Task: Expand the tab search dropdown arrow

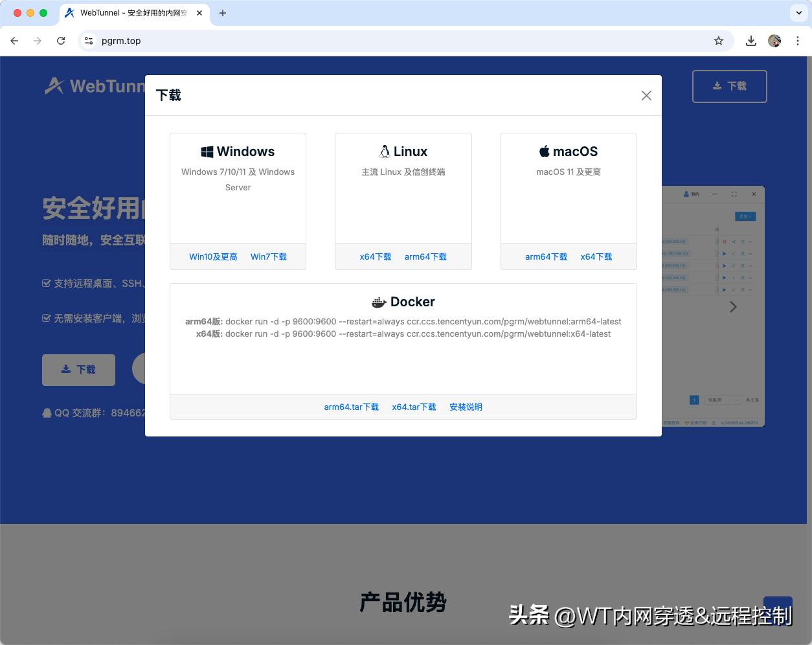Action: pos(799,13)
